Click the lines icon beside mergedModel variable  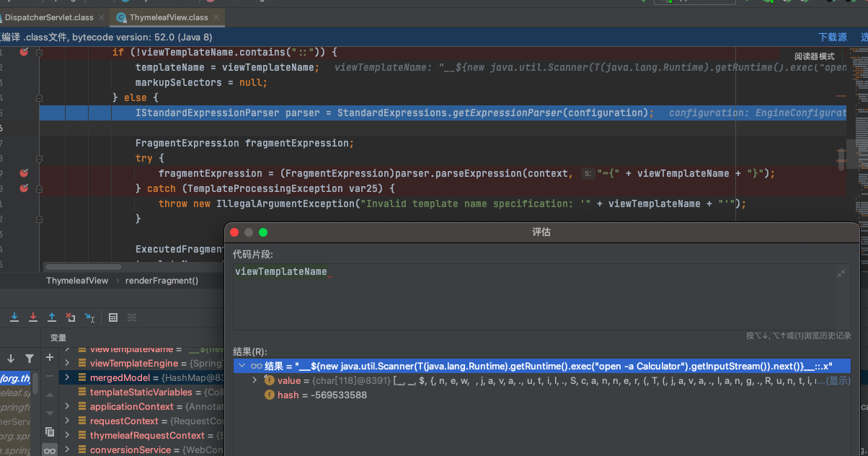82,377
